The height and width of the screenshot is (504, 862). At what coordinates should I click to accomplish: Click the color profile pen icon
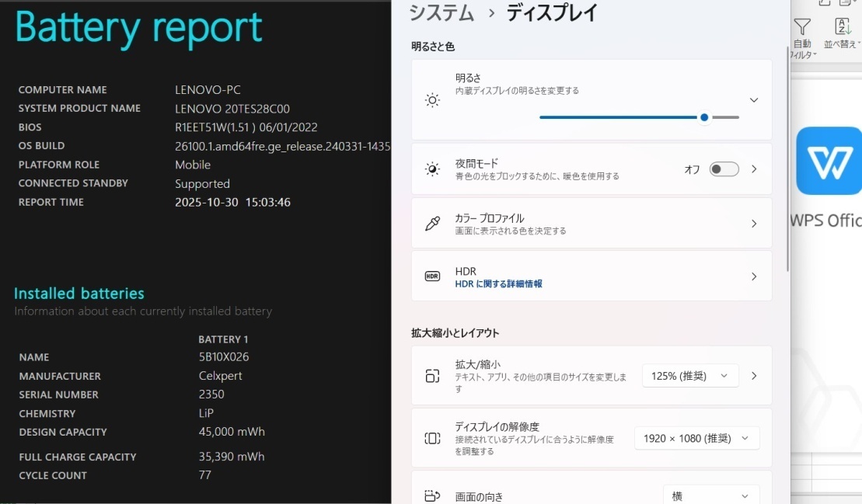click(433, 223)
